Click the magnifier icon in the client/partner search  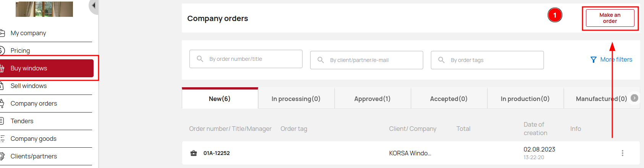[320, 60]
